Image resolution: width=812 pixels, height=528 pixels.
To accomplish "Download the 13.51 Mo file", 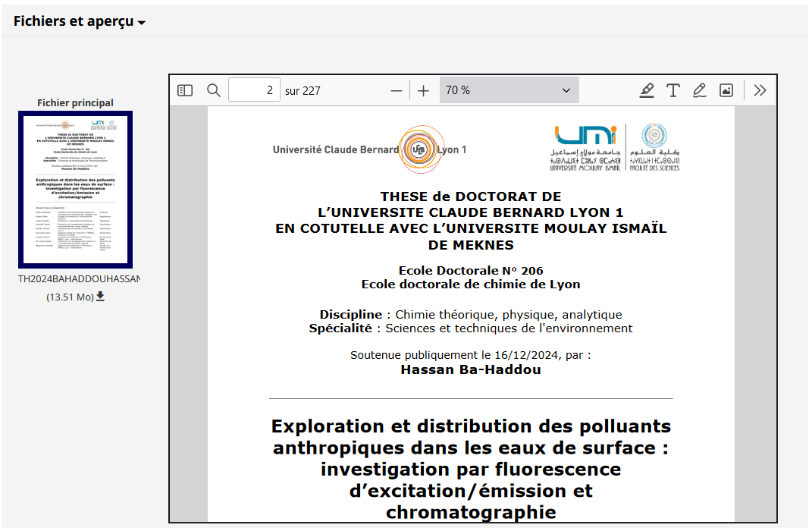I will (101, 297).
